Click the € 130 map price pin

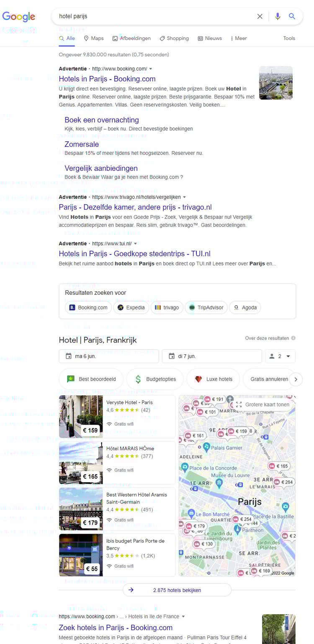click(203, 544)
